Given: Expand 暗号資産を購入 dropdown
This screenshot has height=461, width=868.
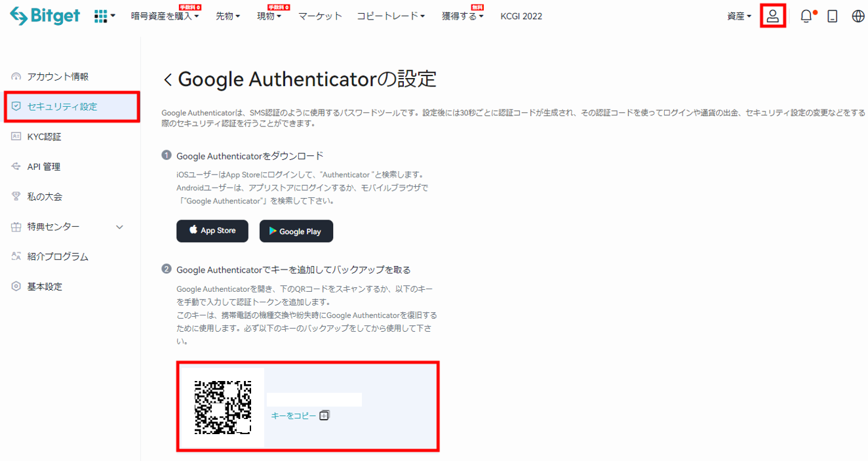Looking at the screenshot, I should (x=165, y=16).
